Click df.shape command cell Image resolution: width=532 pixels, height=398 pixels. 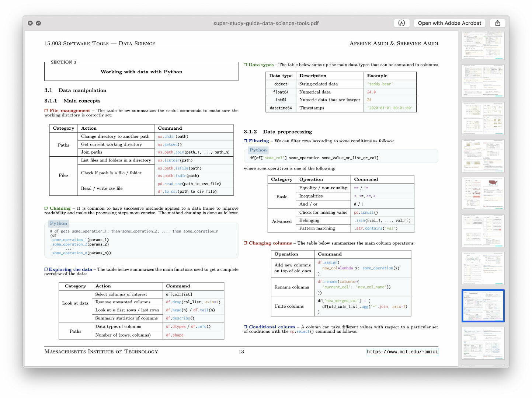(x=193, y=335)
